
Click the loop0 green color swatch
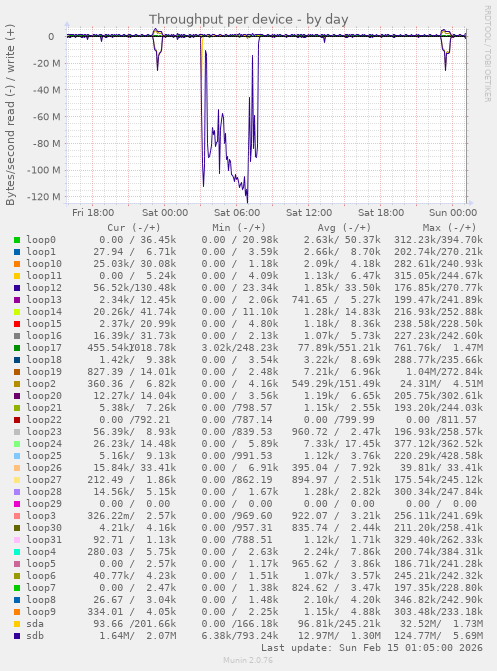[17, 240]
